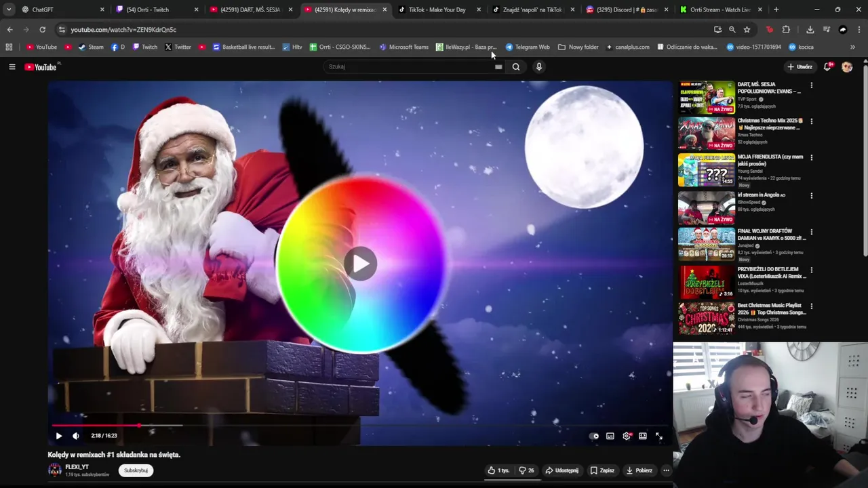Open options for FINAŁ WOJNY DRAFTÓW video

(811, 232)
